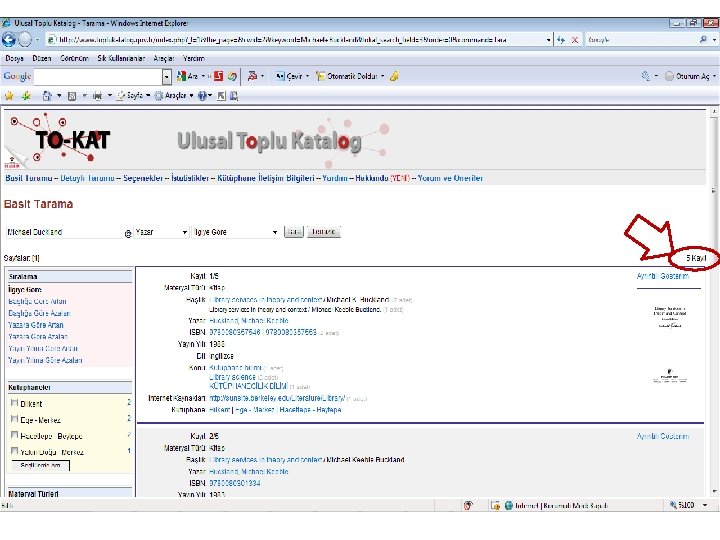
Task: Click the Google toolbar Ara search button
Action: tap(188, 76)
